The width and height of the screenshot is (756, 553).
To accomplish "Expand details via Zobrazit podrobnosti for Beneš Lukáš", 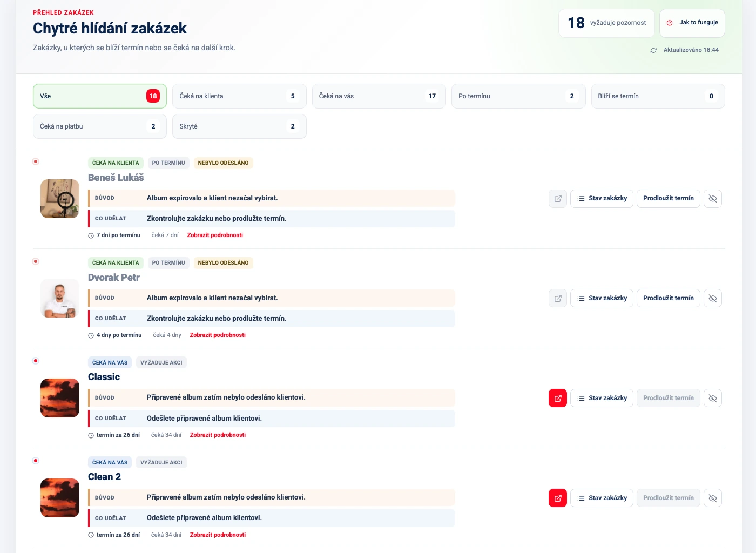I will click(215, 235).
